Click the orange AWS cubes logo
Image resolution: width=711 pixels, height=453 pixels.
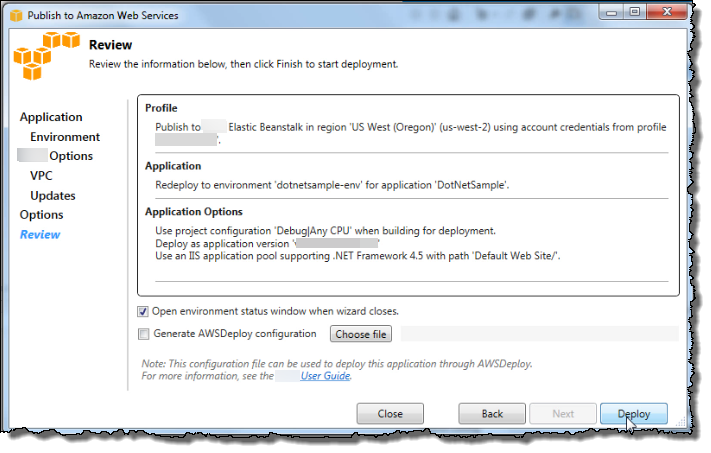(x=46, y=59)
